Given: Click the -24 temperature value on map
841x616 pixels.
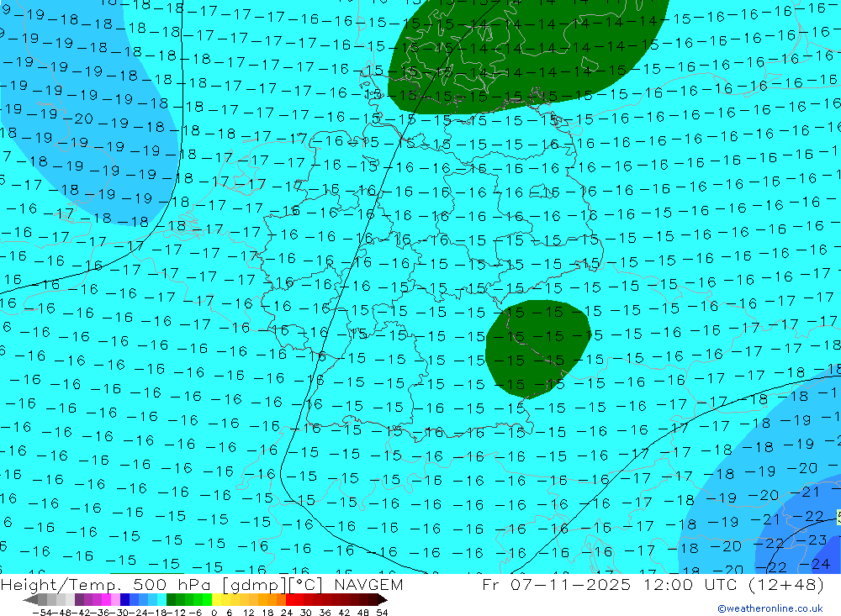Looking at the screenshot, I should pos(815,564).
